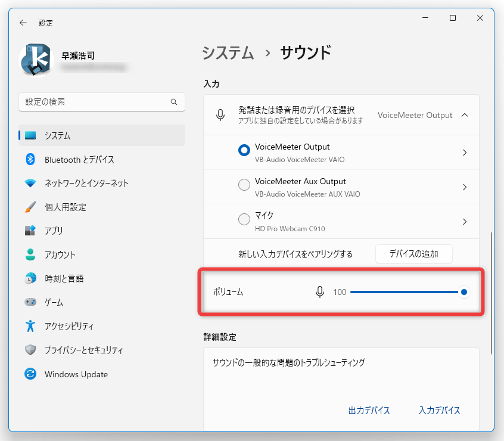Click デバイスの追加 button
The image size is (504, 441).
[x=413, y=254]
